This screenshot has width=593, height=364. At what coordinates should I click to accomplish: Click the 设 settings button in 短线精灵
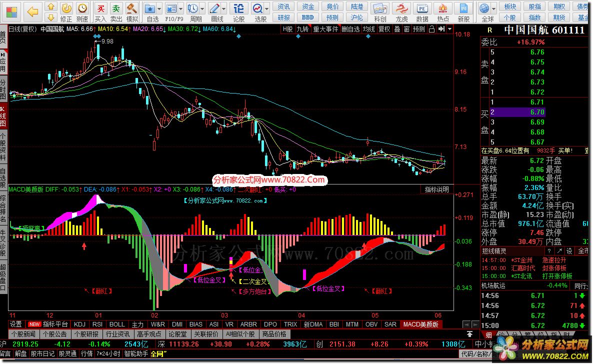click(569, 251)
